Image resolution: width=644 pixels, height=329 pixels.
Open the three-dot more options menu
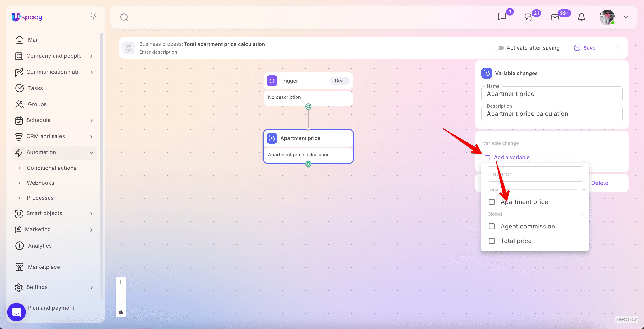click(x=617, y=48)
